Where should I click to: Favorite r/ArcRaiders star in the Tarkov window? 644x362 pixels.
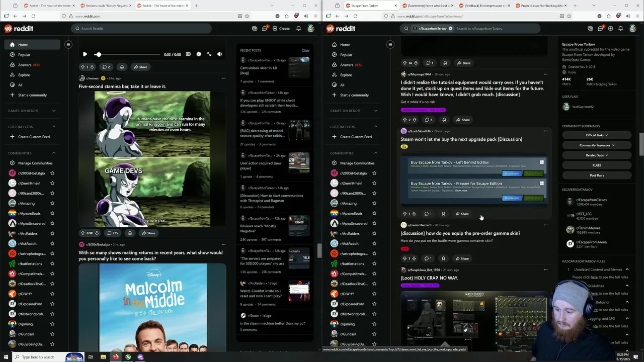pos(374,233)
